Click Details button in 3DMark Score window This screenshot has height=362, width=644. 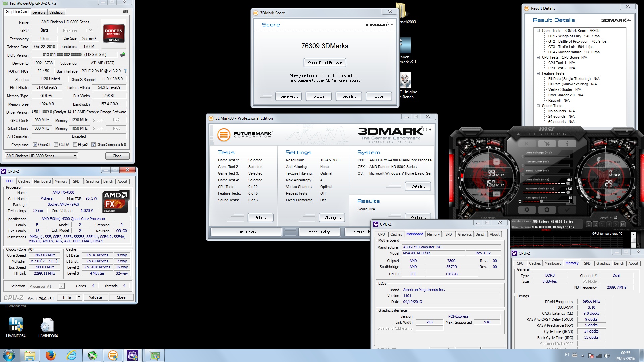pyautogui.click(x=349, y=96)
